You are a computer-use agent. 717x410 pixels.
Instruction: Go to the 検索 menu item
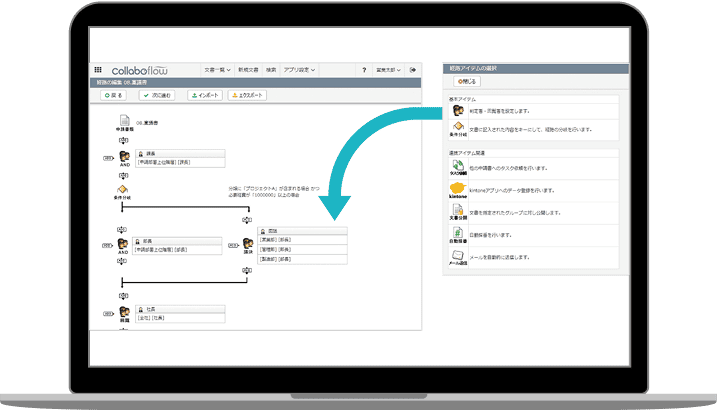click(271, 70)
